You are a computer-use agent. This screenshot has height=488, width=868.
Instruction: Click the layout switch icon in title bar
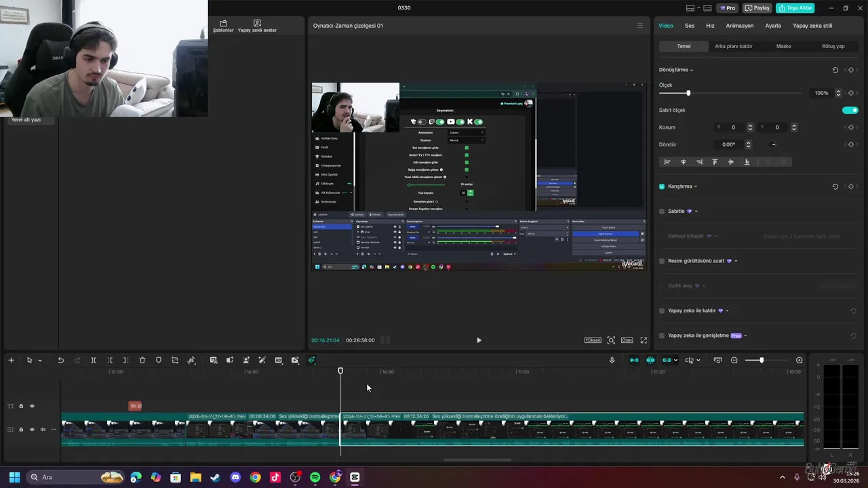coord(690,8)
